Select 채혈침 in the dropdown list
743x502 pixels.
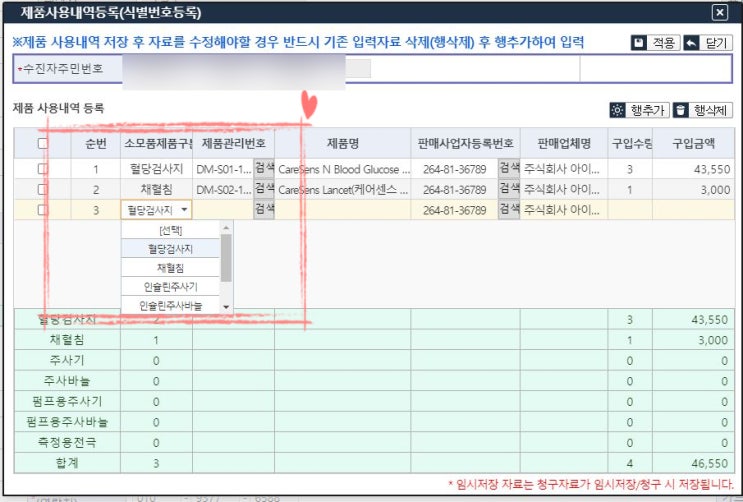[x=171, y=268]
